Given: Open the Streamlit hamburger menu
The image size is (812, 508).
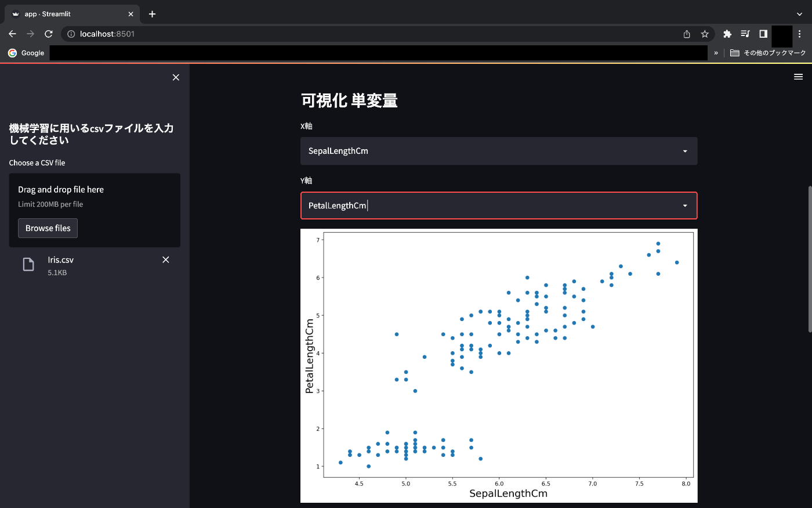Looking at the screenshot, I should coord(798,77).
